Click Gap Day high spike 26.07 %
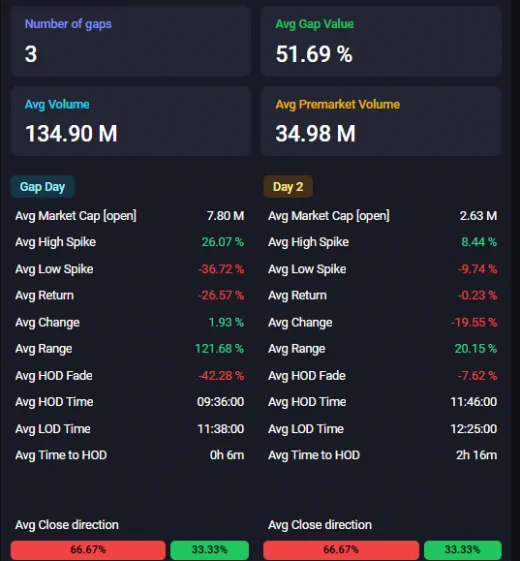Screen dimensions: 520x561 pyautogui.click(x=223, y=242)
